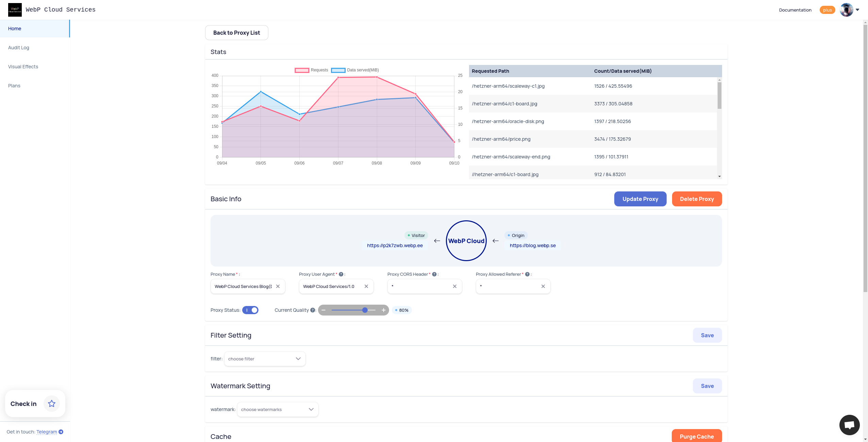Screen dimensions: 868x442
Task: Click the Origin label tag
Action: tap(516, 235)
